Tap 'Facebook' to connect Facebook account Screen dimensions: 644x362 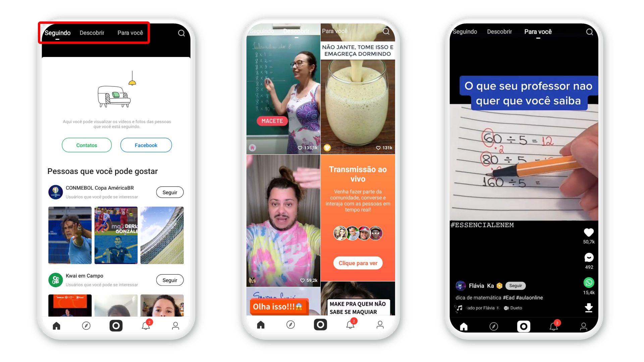click(146, 145)
